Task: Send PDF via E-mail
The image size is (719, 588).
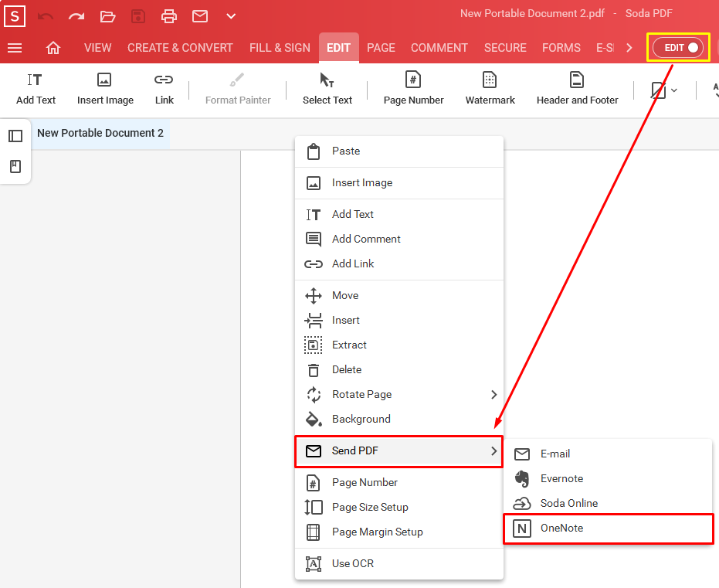Action: point(608,454)
